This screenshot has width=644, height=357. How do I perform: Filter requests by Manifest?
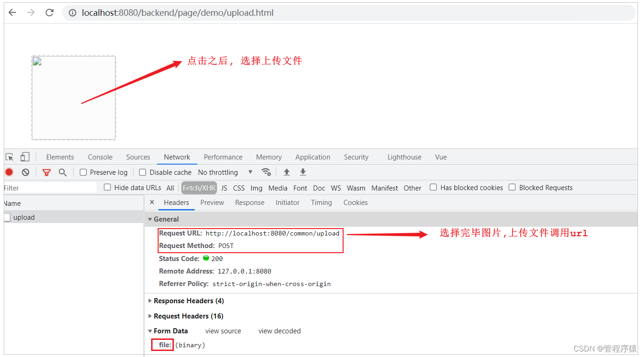[x=385, y=188]
